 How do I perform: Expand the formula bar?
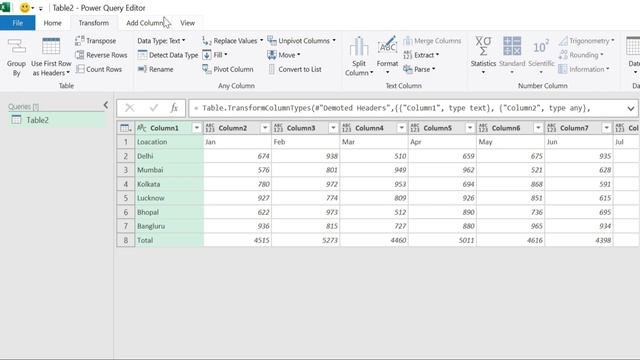(x=631, y=109)
